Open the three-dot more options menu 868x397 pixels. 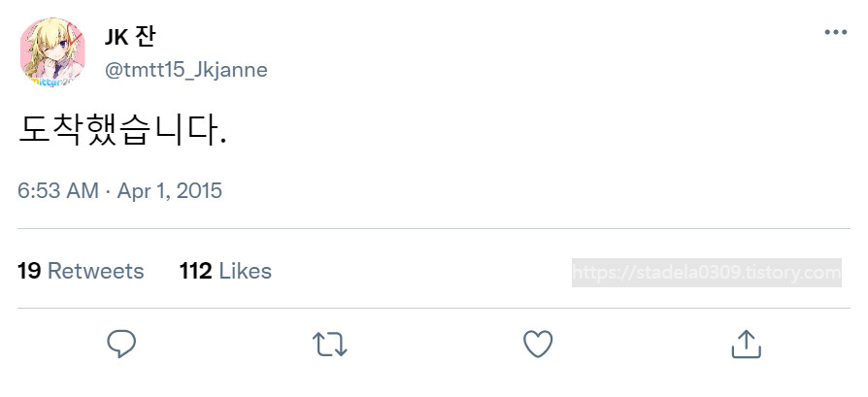point(835,32)
